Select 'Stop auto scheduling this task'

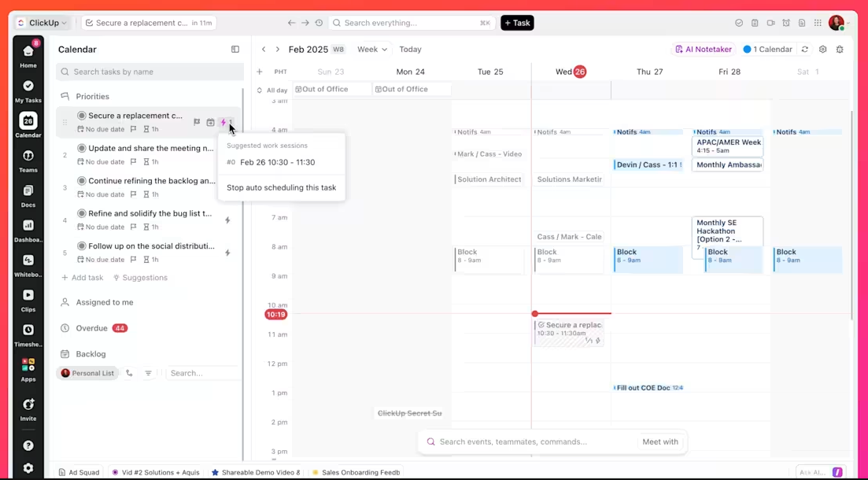tap(281, 188)
